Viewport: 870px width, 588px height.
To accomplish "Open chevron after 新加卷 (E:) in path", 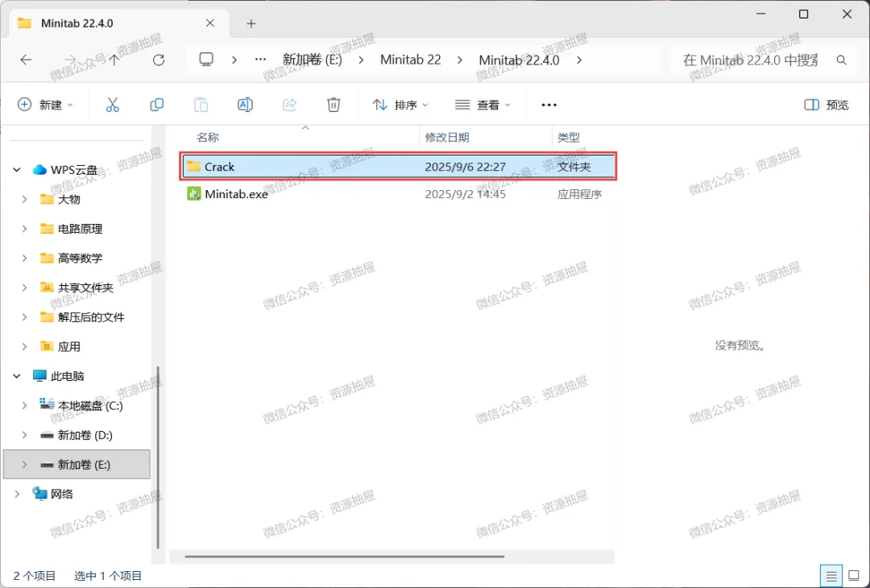I will pos(361,60).
